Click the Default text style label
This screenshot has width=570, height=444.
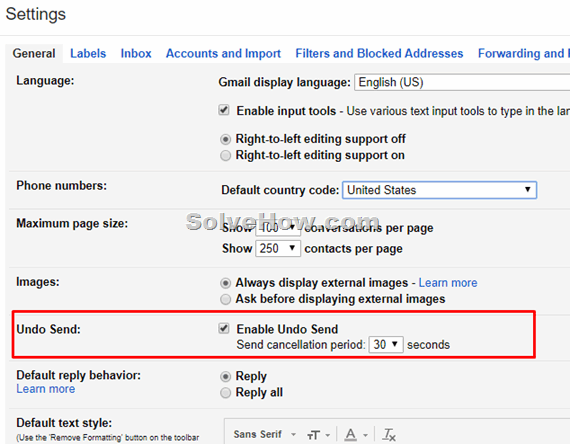[64, 423]
